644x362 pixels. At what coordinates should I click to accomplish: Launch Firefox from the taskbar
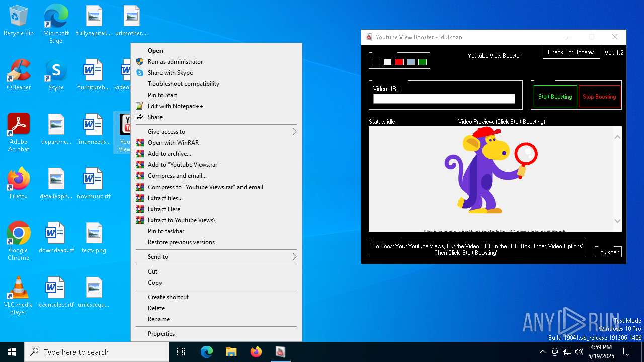click(256, 352)
